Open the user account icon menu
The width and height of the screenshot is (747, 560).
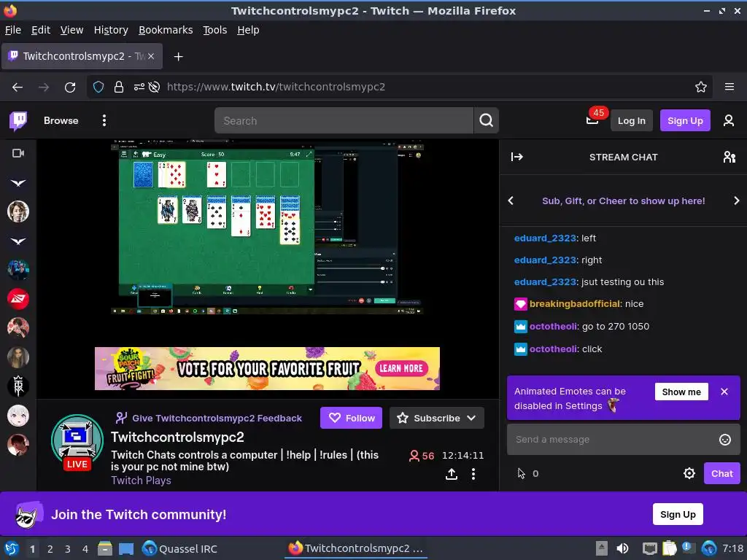[729, 120]
